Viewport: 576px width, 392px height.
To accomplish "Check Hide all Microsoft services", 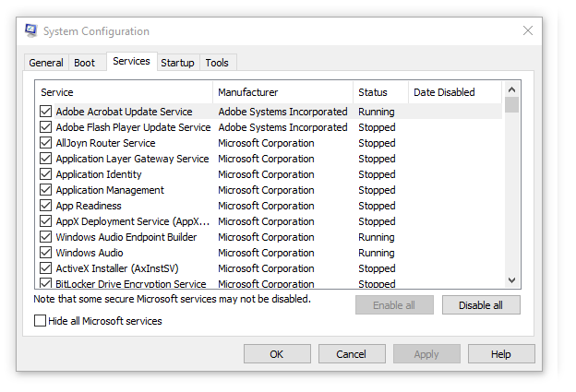I will (x=40, y=321).
